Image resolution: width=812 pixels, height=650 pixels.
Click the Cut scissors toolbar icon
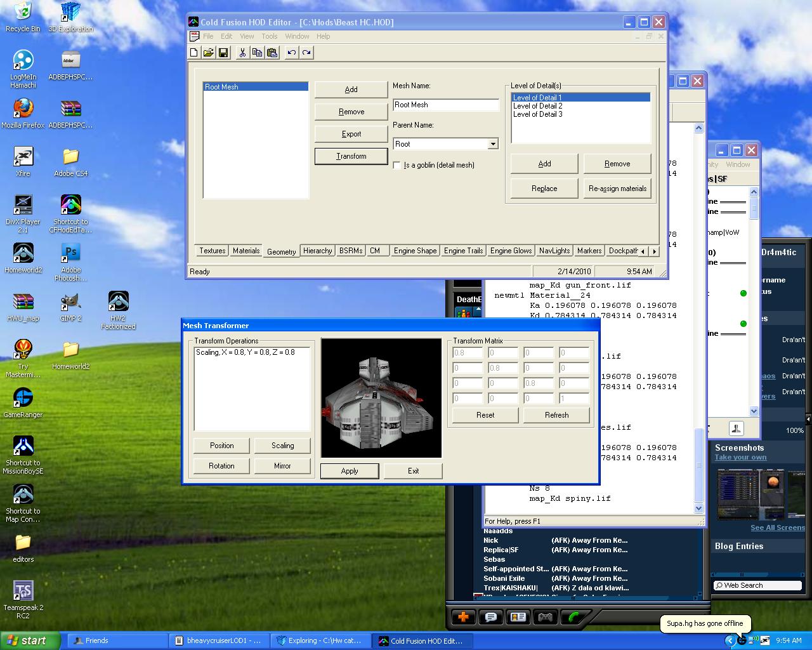point(242,53)
